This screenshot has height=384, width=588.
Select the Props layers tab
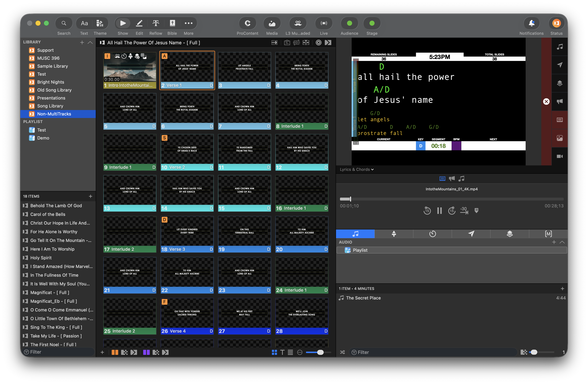(510, 234)
